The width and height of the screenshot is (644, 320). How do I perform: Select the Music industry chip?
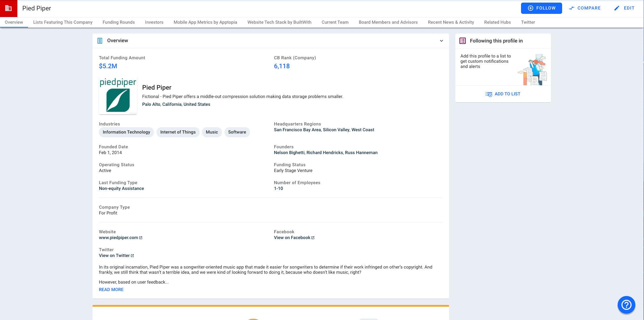[x=212, y=132]
